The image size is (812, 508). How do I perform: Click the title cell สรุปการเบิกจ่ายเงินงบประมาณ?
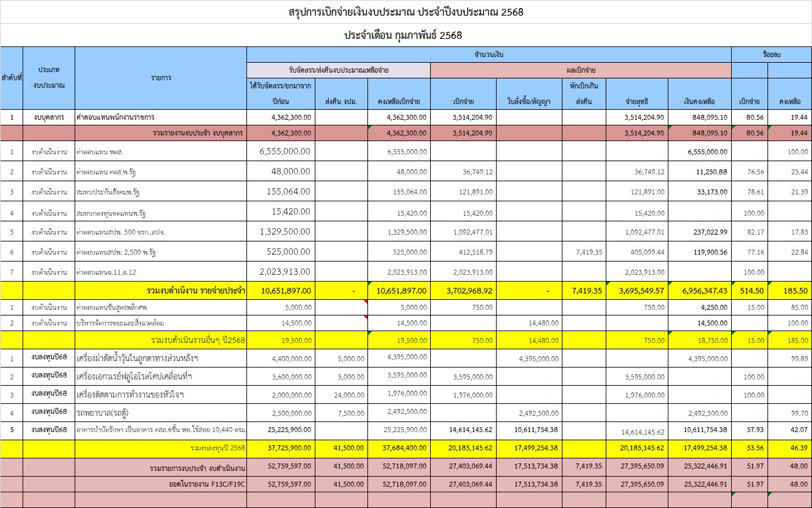(406, 12)
